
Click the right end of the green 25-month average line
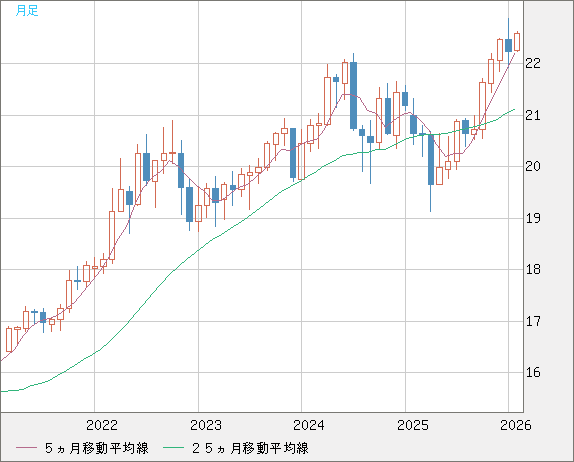514,109
